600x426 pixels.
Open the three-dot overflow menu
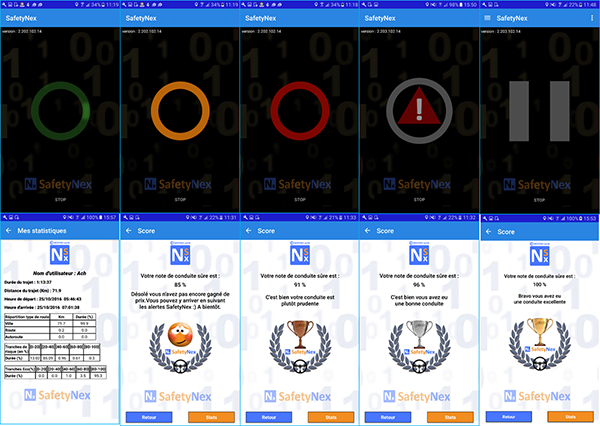point(592,18)
